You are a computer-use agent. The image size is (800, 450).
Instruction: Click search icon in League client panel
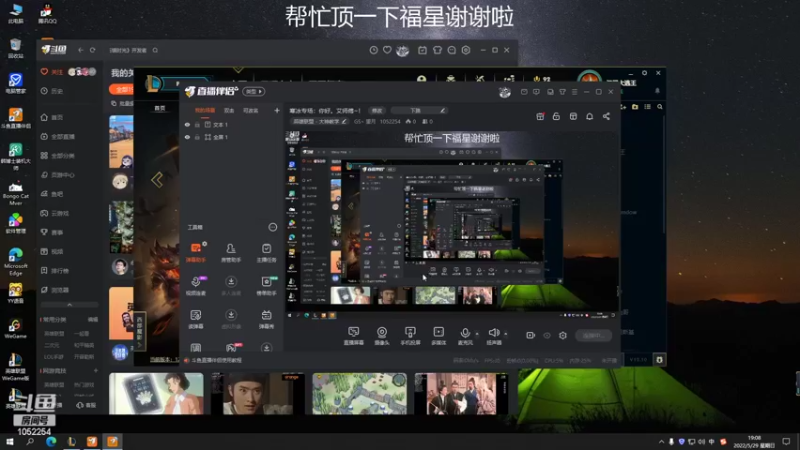[x=660, y=107]
